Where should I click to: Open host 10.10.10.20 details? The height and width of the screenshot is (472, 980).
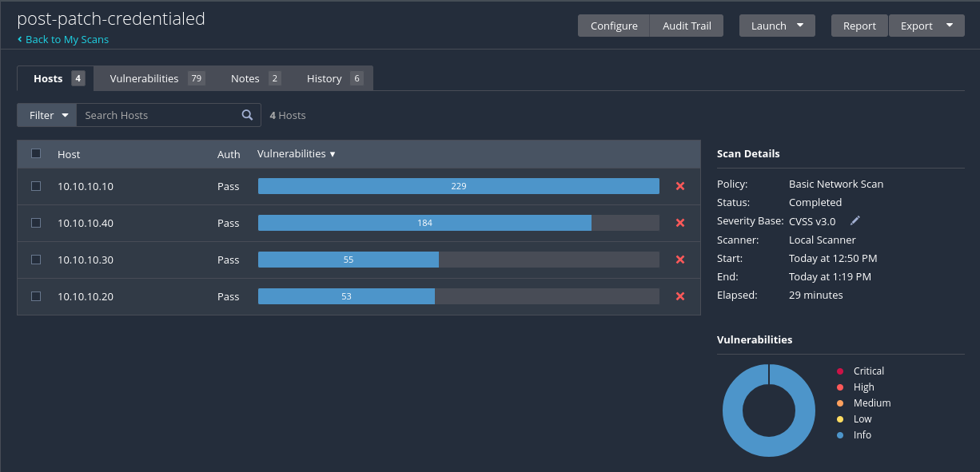[86, 296]
